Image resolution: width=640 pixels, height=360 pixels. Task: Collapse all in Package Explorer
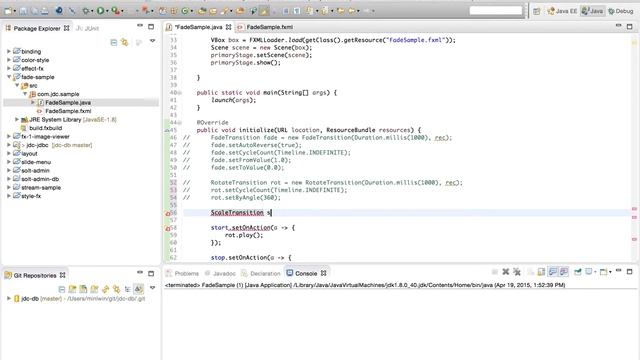pyautogui.click(x=114, y=42)
